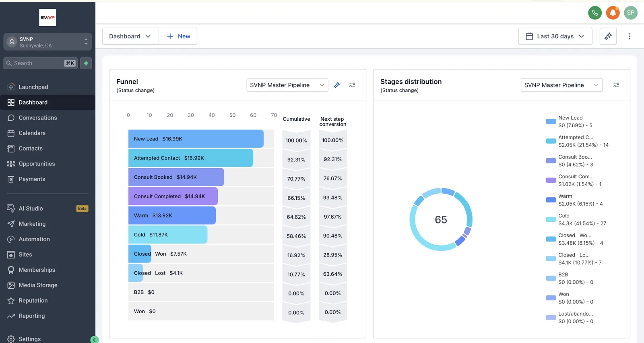The height and width of the screenshot is (343, 644).
Task: Go to Launchpad in sidebar
Action: 47,87
